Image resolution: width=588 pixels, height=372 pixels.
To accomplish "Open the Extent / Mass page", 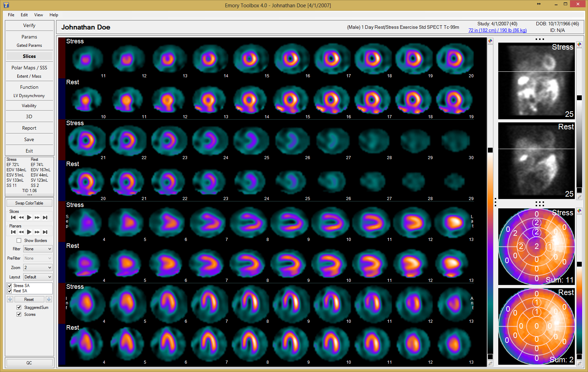I will [29, 76].
